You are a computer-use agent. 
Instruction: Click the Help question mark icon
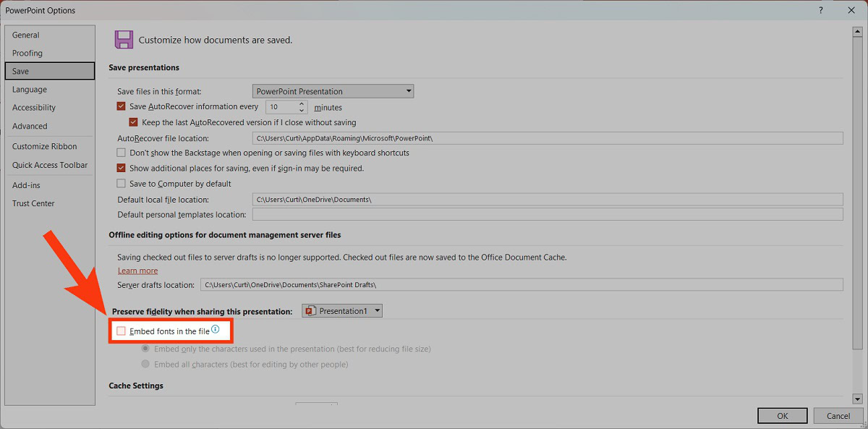pos(820,10)
